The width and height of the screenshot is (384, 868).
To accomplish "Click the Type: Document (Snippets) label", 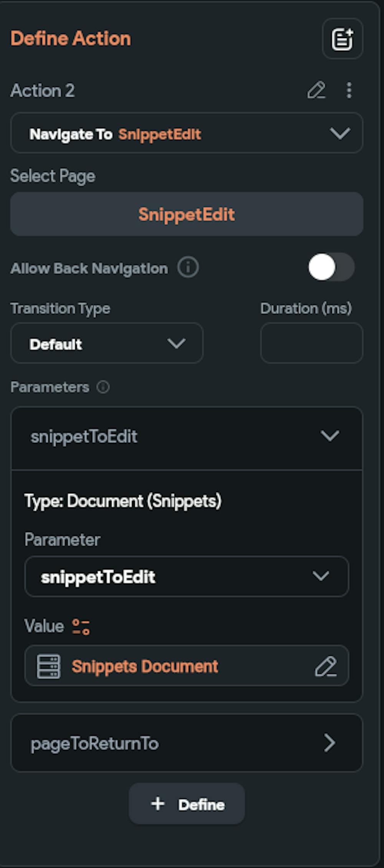I will coord(123,501).
